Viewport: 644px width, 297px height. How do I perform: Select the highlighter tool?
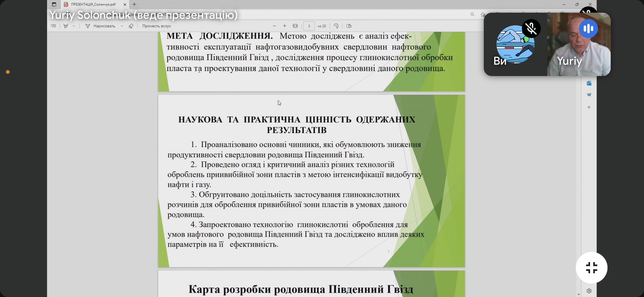coord(66,26)
